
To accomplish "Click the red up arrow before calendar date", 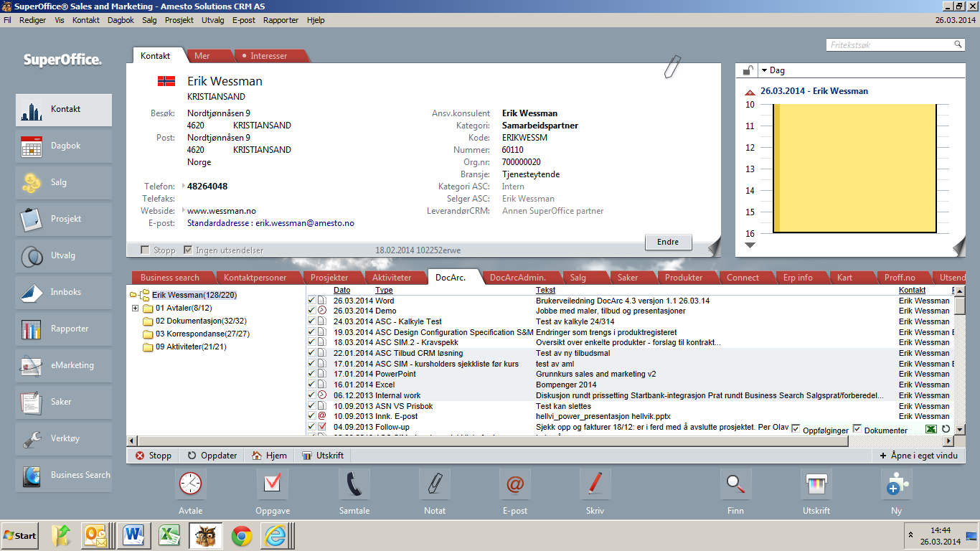I will click(x=750, y=92).
